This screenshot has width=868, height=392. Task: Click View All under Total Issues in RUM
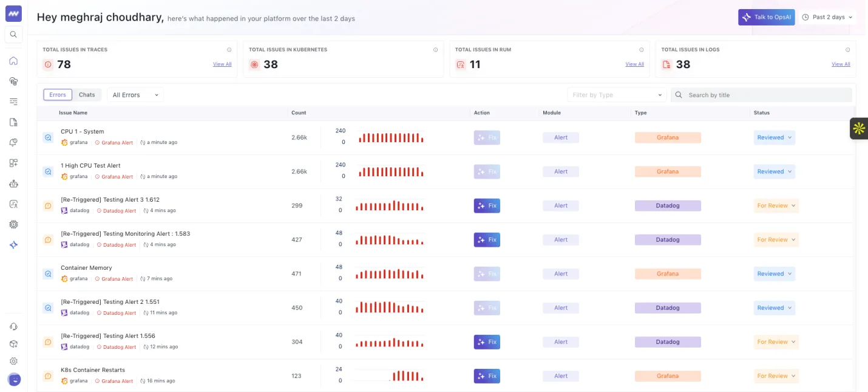pyautogui.click(x=635, y=64)
